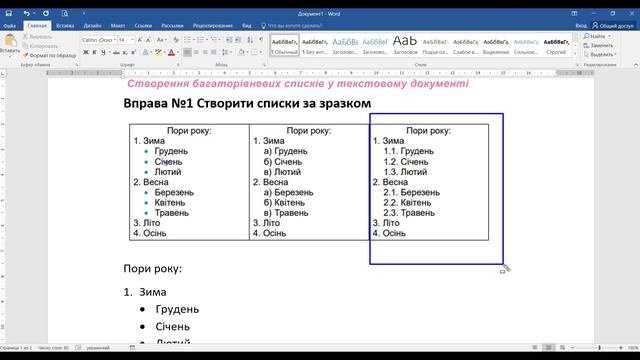Click the Borders icon

254,52
